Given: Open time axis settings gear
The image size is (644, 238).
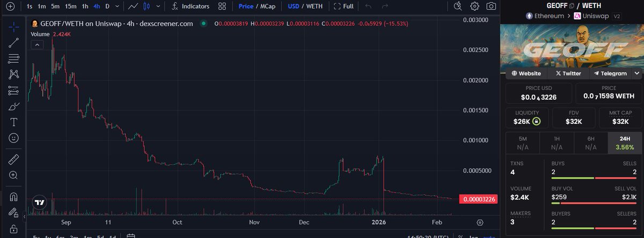Looking at the screenshot, I should pyautogui.click(x=480, y=222).
